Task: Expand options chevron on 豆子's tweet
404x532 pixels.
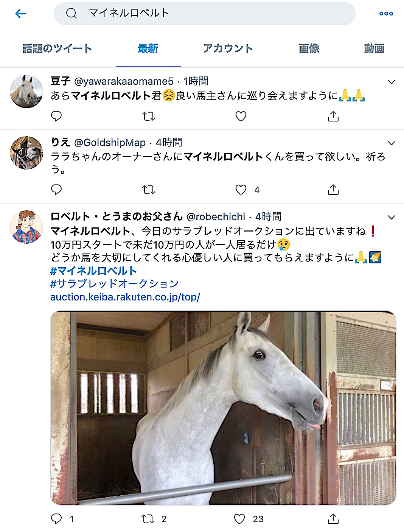Action: pos(392,82)
